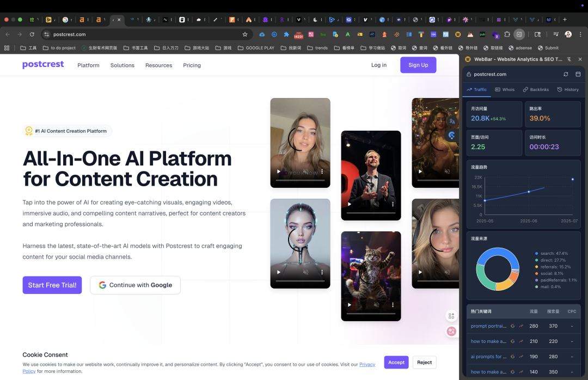Screen dimensions: 588x380
Task: Go back using the browser back arrow
Action: tap(8, 34)
